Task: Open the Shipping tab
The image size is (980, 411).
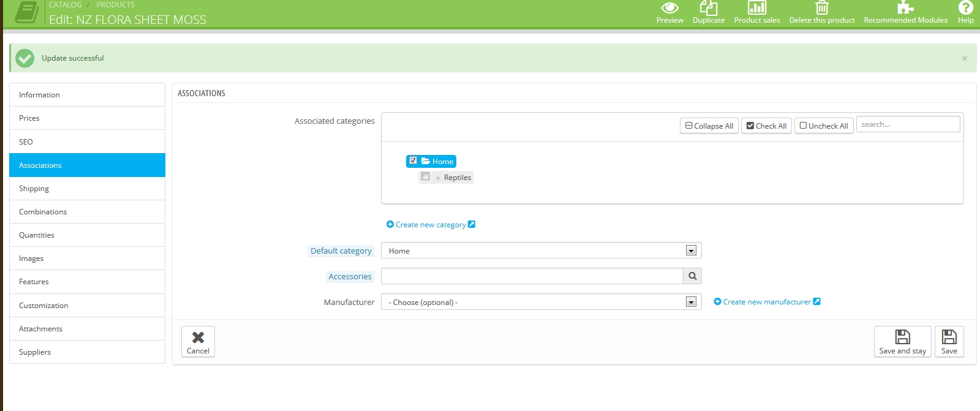Action: click(87, 189)
